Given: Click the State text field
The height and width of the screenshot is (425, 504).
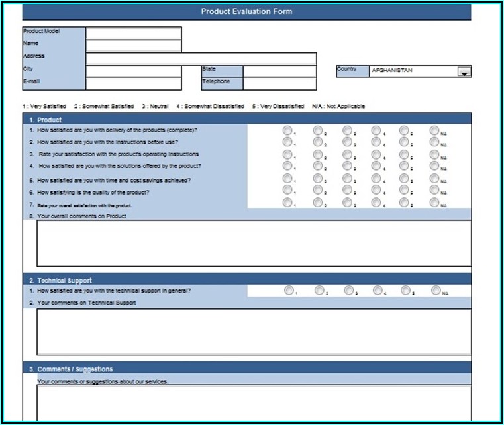Looking at the screenshot, I should [279, 71].
